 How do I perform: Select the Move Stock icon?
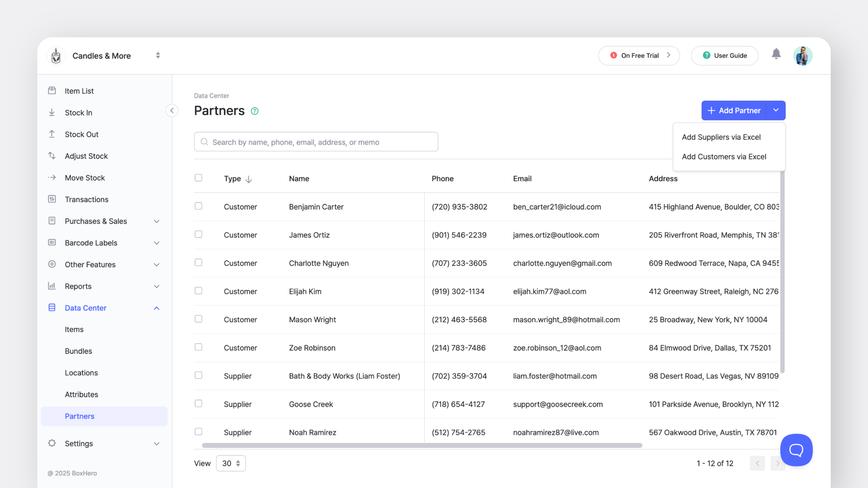pyautogui.click(x=53, y=177)
